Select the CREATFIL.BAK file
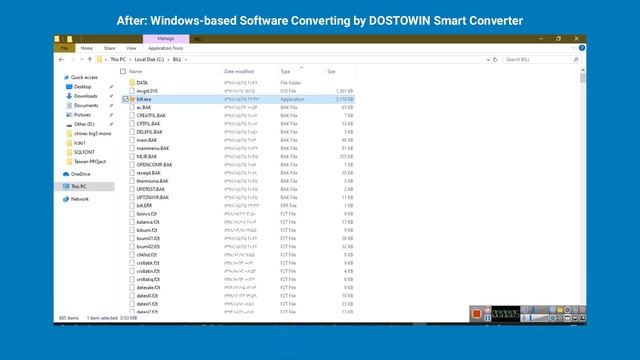 click(x=151, y=116)
